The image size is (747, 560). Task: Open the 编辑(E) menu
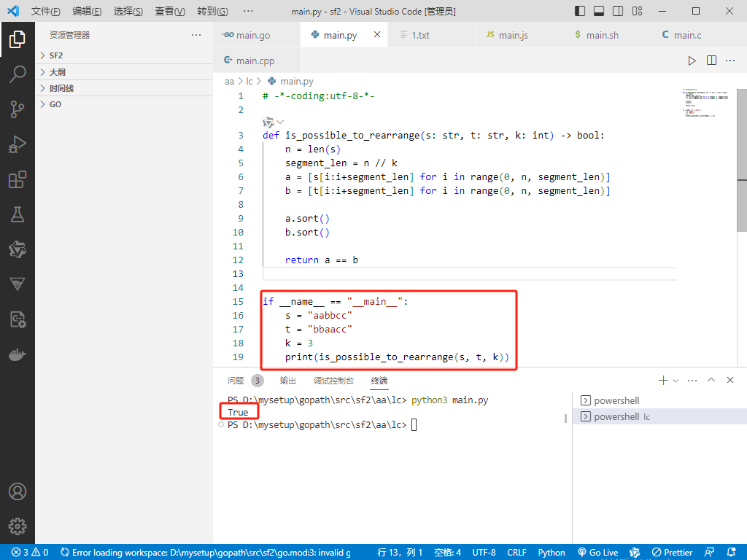pyautogui.click(x=87, y=11)
